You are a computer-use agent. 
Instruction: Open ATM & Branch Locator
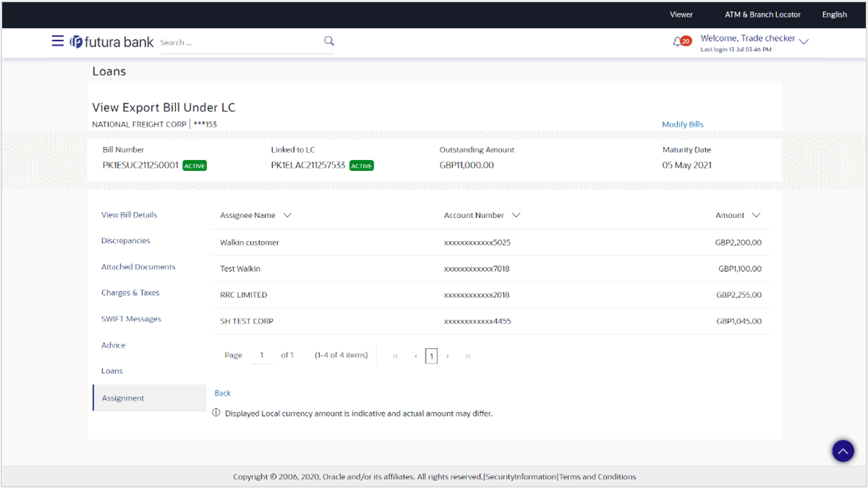(762, 14)
